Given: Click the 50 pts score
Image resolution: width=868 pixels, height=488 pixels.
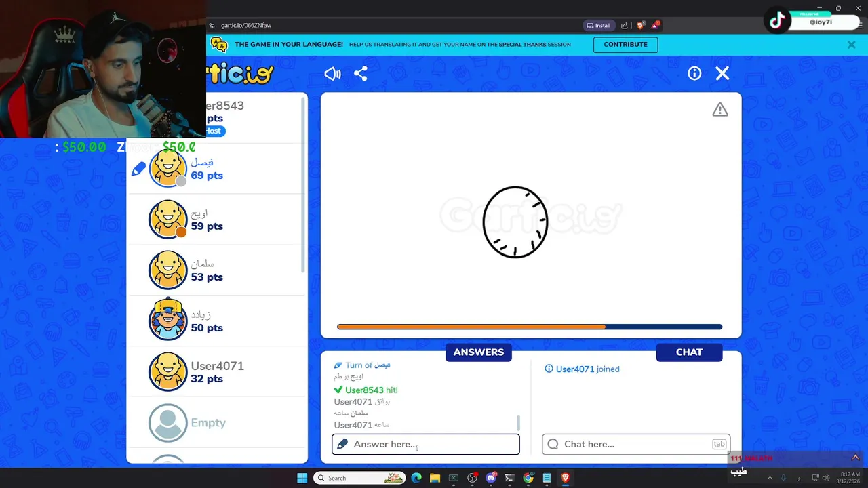Looking at the screenshot, I should pos(207,328).
